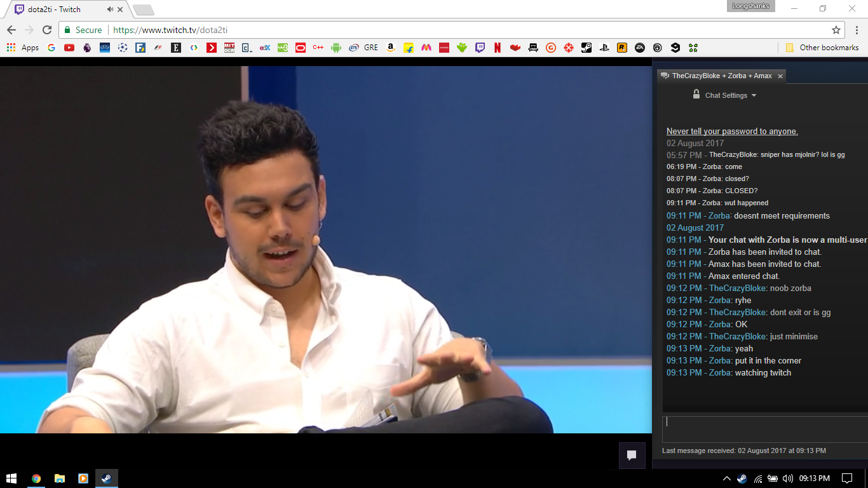
Task: Open the Flipkart bookmark
Action: tap(409, 48)
